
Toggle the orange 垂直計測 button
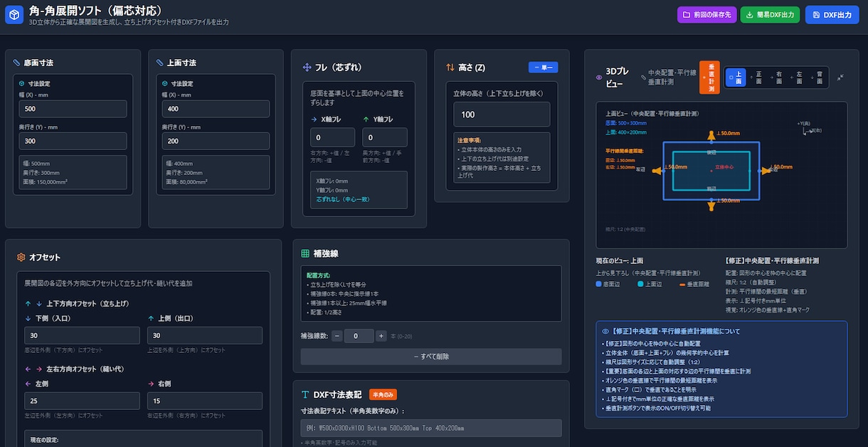pos(709,78)
